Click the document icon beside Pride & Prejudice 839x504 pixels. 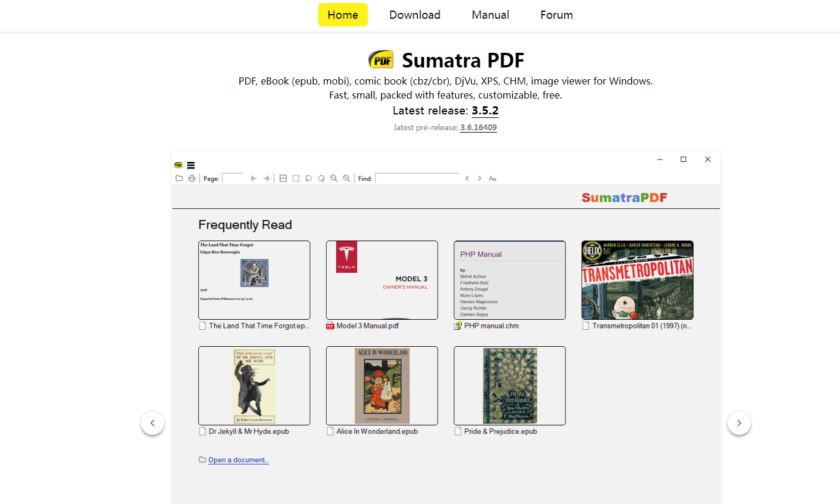(x=458, y=431)
